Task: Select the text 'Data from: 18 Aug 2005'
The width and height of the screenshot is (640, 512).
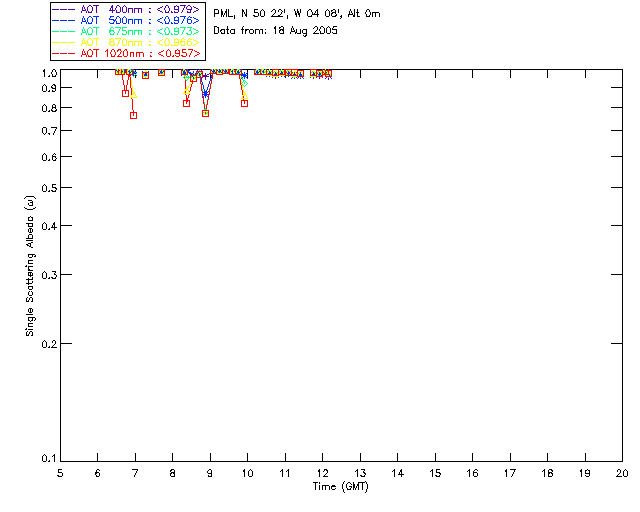Action: click(276, 31)
